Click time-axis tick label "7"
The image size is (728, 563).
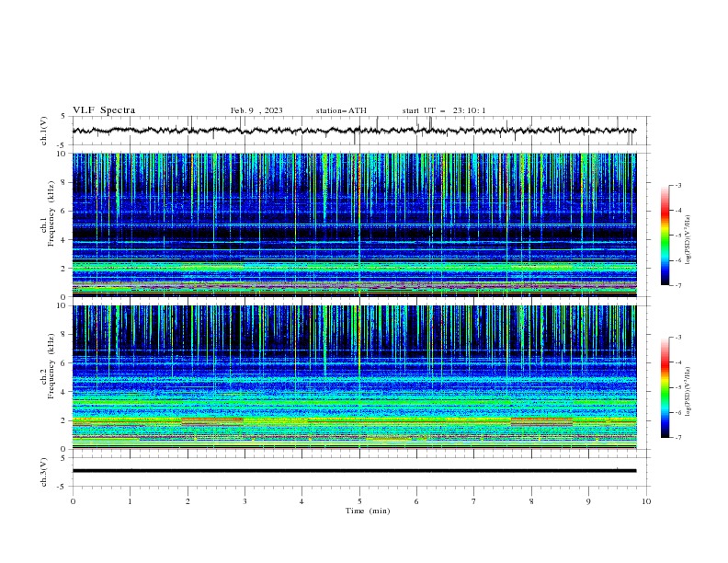tap(474, 501)
